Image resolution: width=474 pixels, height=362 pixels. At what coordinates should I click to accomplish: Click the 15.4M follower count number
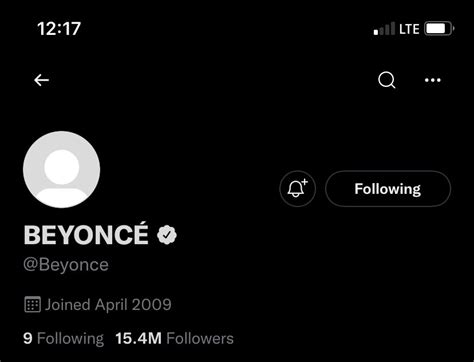click(138, 339)
